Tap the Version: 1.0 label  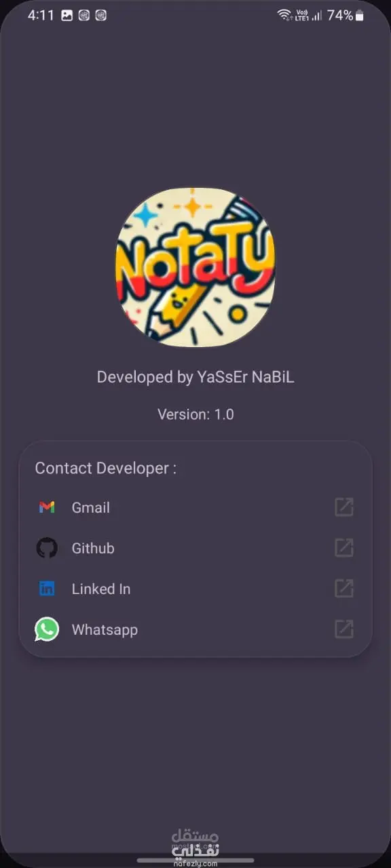195,414
